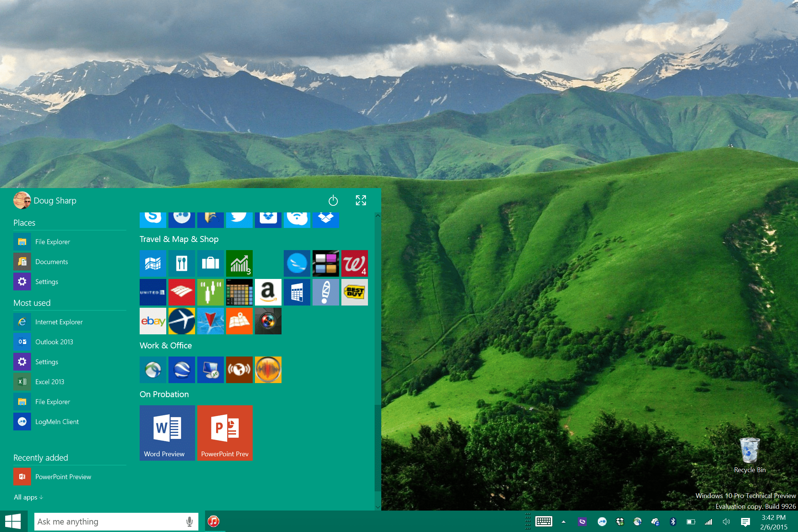Click the OneDrive sync tray icon
The image size is (798, 532).
tap(655, 522)
